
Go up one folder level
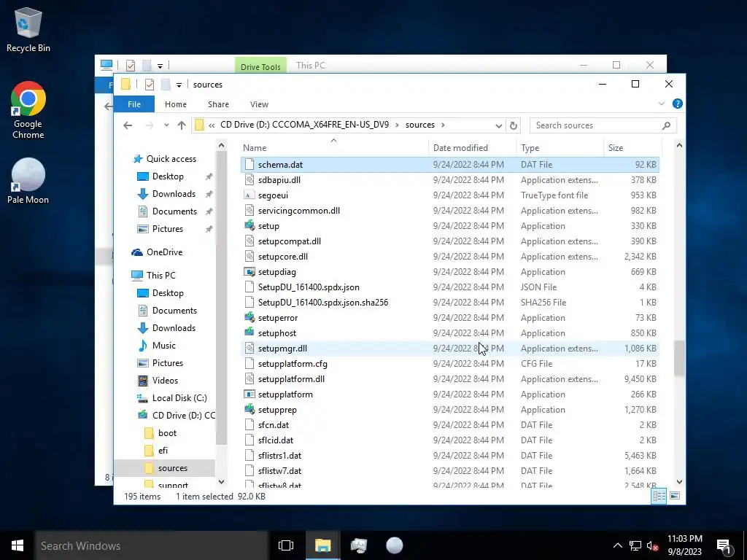[182, 125]
